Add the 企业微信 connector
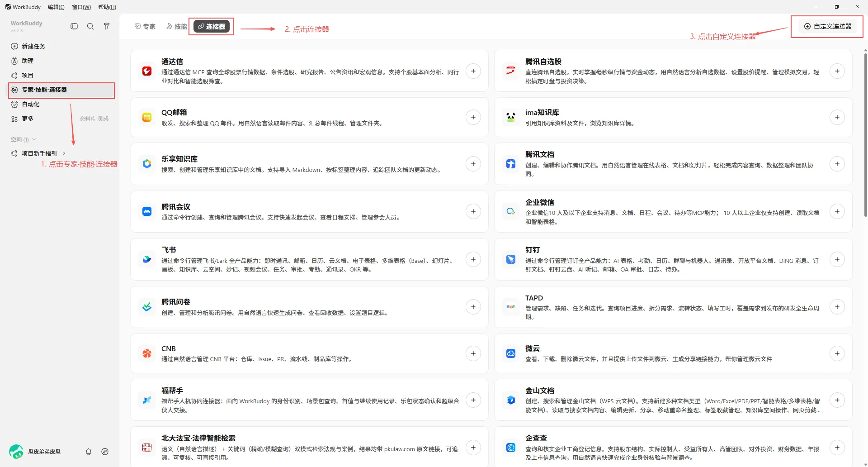868x467 pixels. [837, 211]
